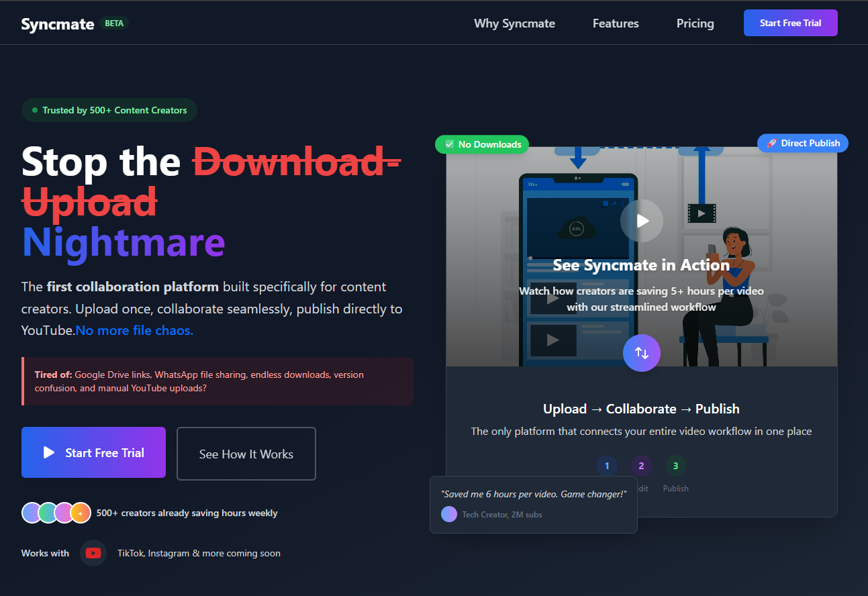Image resolution: width=868 pixels, height=596 pixels.
Task: Click the "Works with" label
Action: 45,553
